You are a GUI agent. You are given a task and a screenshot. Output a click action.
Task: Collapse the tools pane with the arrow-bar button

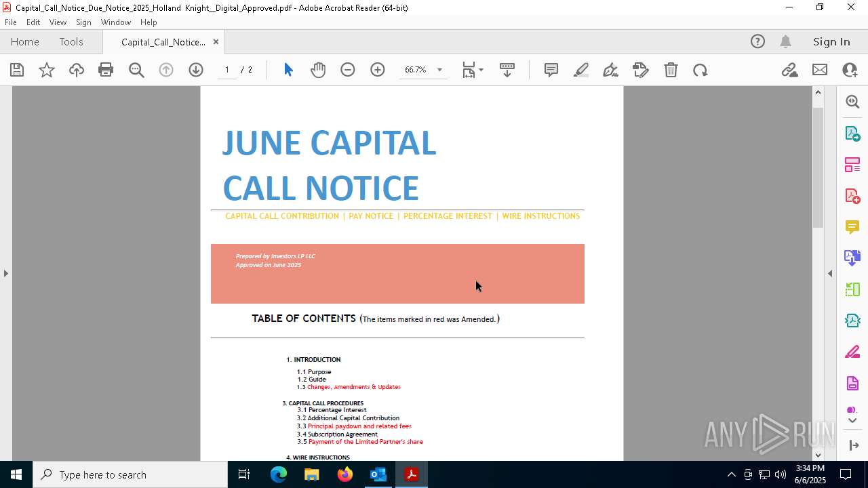[852, 445]
